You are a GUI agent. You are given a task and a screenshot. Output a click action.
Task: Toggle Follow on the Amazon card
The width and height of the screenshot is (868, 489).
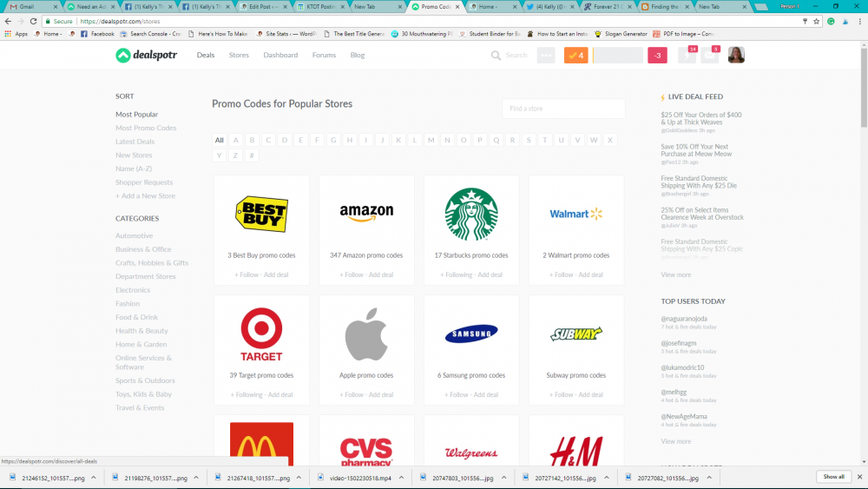point(351,274)
